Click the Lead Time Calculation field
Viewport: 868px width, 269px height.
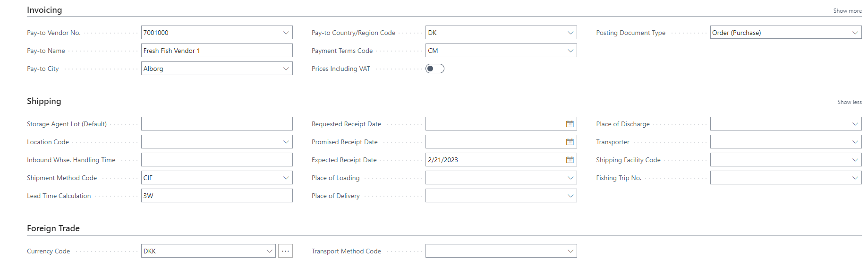(216, 196)
